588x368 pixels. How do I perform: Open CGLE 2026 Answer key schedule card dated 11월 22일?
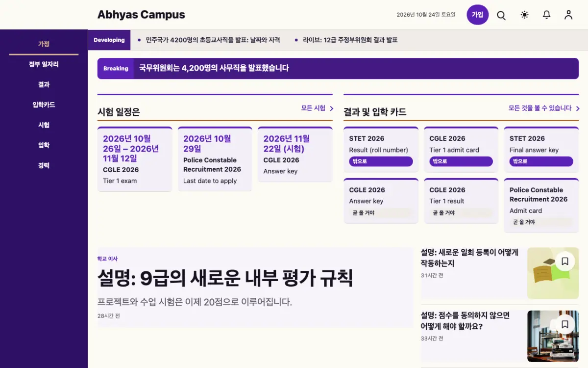click(x=295, y=154)
